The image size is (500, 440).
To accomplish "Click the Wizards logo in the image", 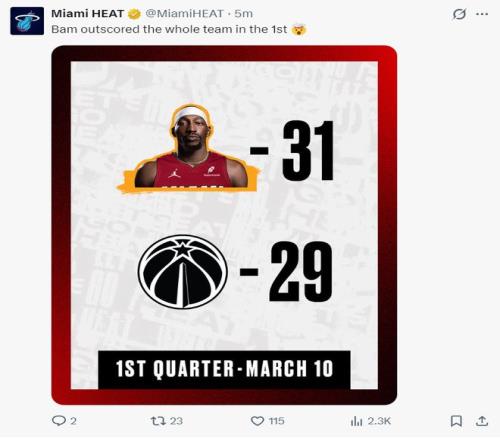I will [x=183, y=272].
